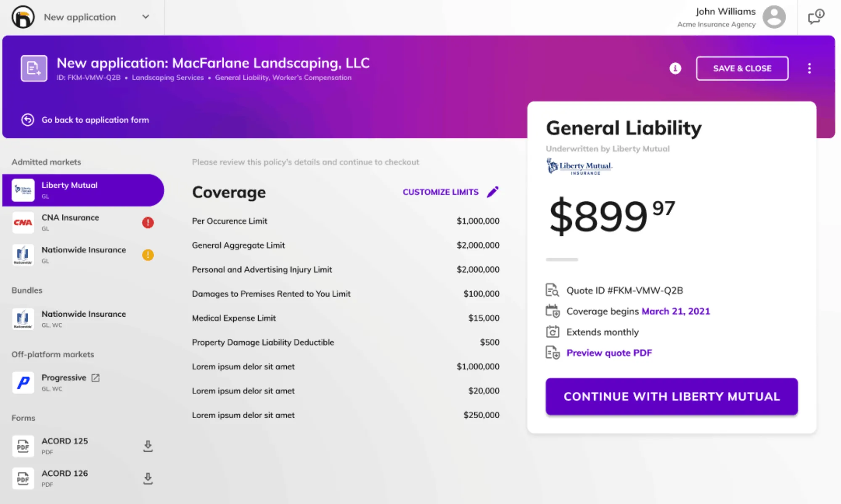Open the three-dot more options menu

pos(809,68)
